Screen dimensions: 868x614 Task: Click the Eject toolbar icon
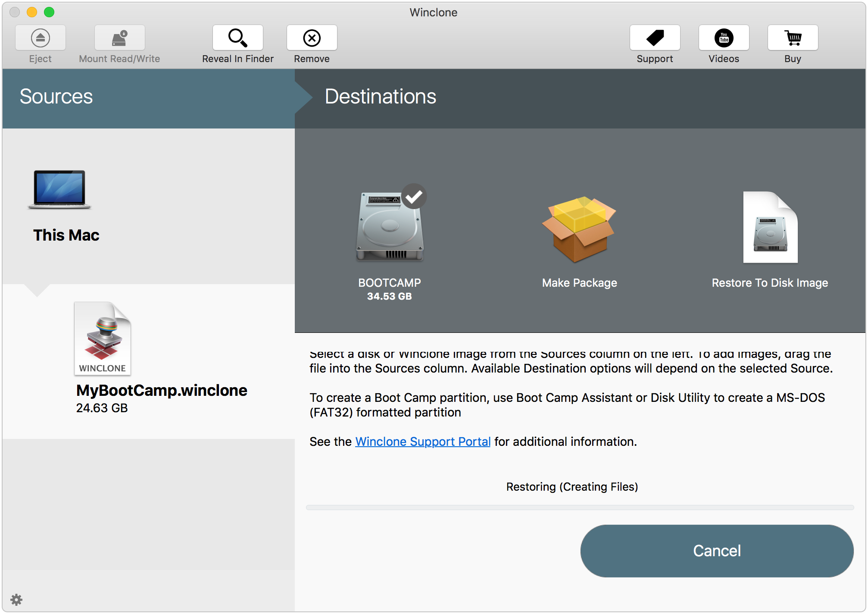pyautogui.click(x=41, y=38)
